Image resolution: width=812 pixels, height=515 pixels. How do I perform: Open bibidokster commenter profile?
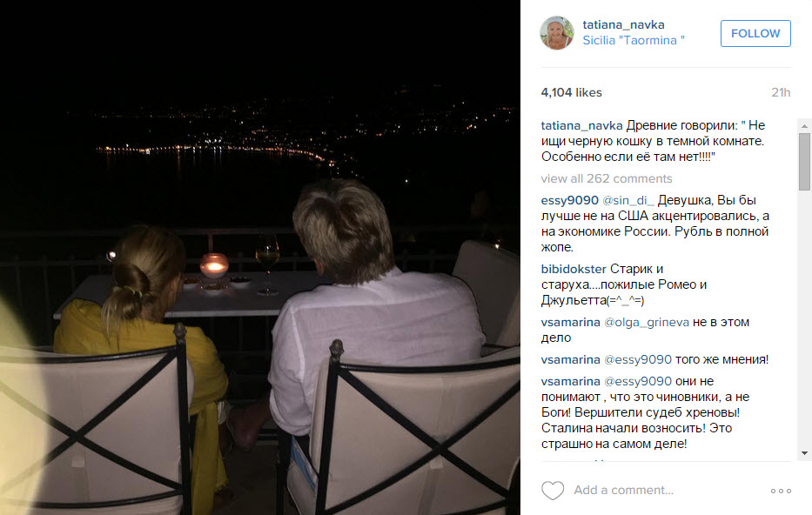coord(574,269)
